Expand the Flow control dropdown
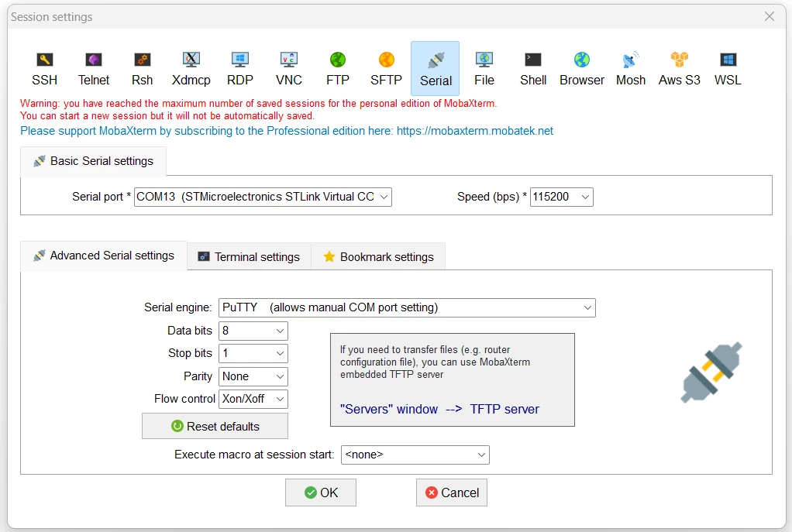This screenshot has width=792, height=532. point(253,399)
